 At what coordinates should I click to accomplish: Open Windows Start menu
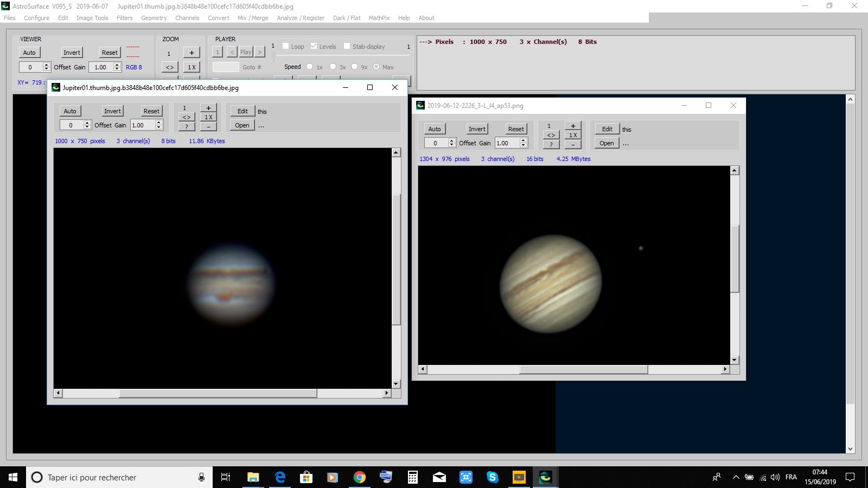(13, 477)
